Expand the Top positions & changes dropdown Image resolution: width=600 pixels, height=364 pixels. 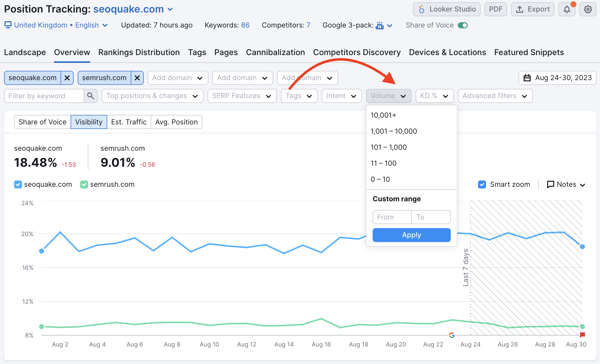152,96
